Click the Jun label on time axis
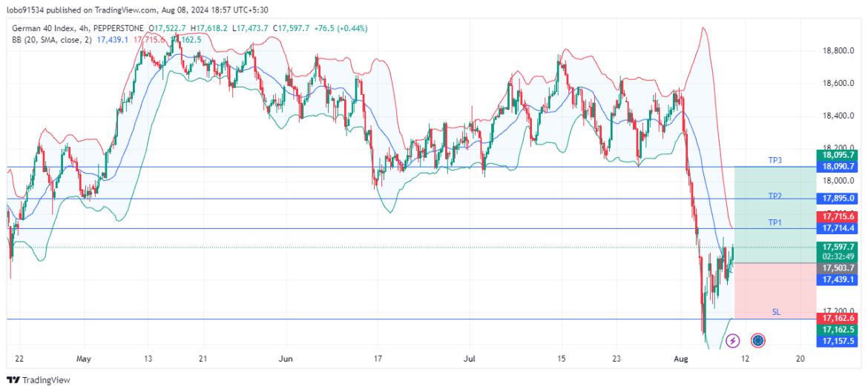This screenshot has width=868, height=392. 286,359
